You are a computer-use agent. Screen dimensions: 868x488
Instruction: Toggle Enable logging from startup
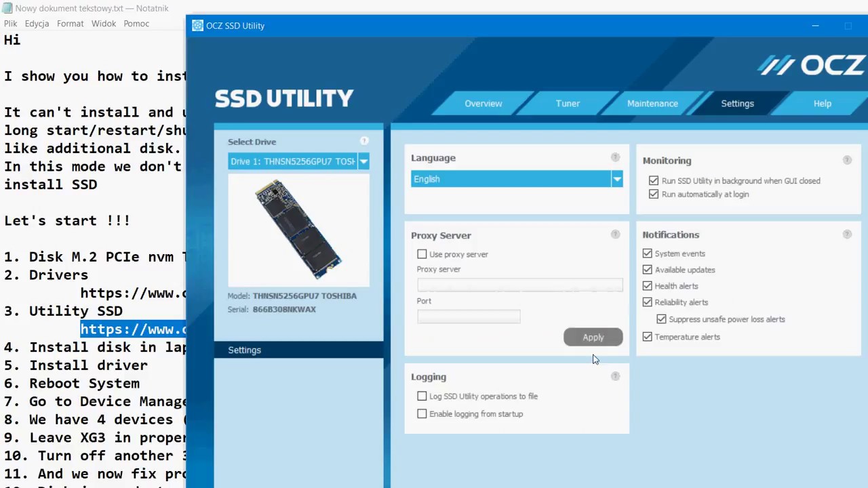[422, 413]
